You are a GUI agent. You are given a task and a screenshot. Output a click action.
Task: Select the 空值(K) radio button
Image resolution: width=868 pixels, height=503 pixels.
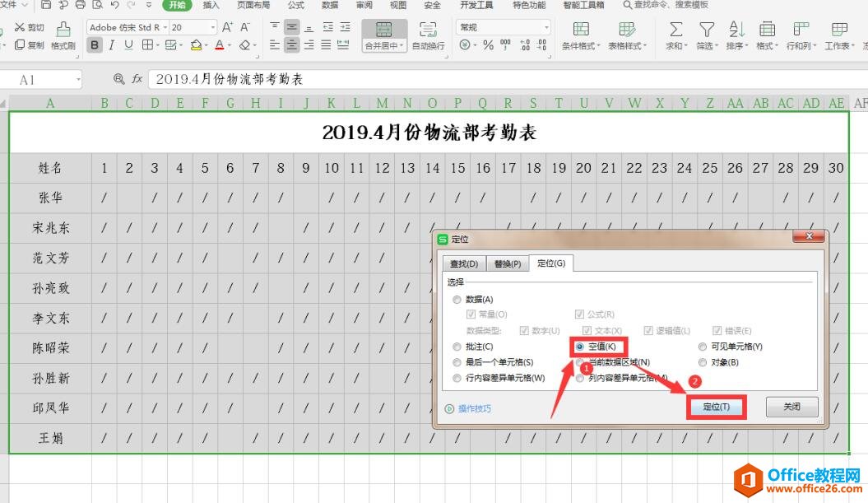(579, 347)
